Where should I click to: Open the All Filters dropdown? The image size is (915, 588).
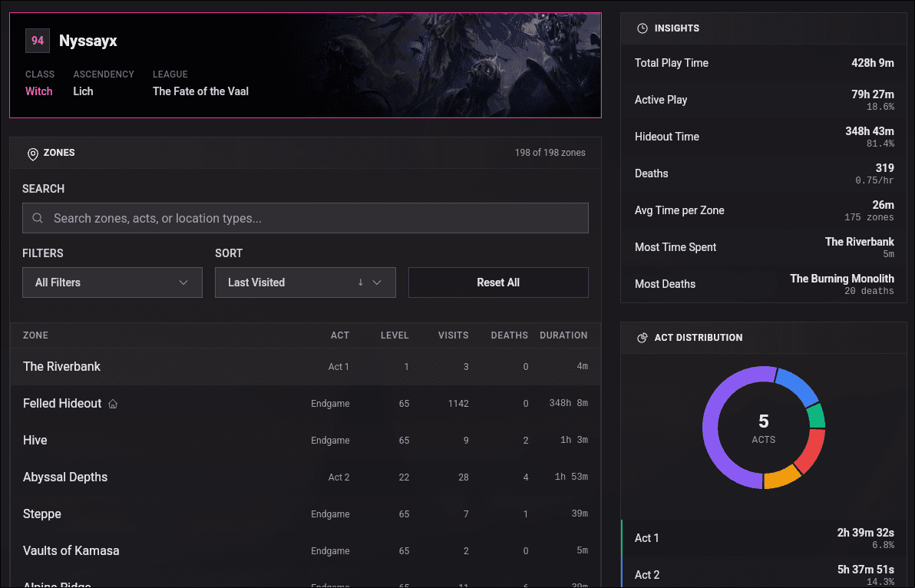tap(112, 282)
